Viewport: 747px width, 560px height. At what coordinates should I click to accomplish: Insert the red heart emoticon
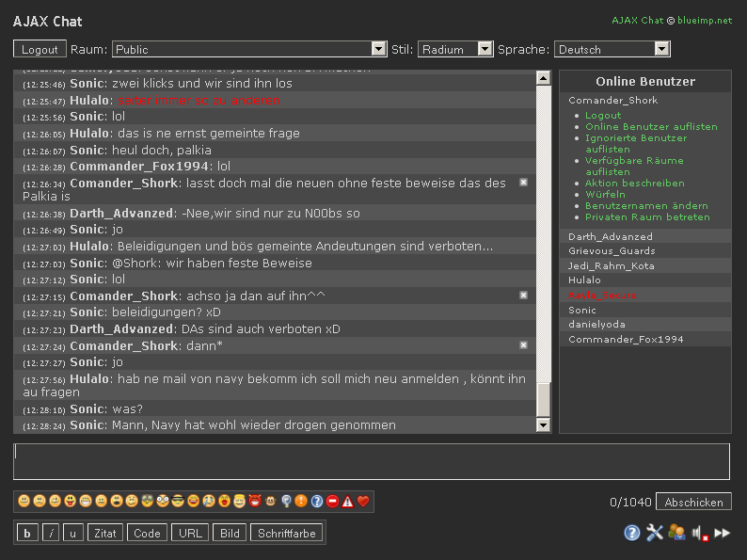[363, 501]
